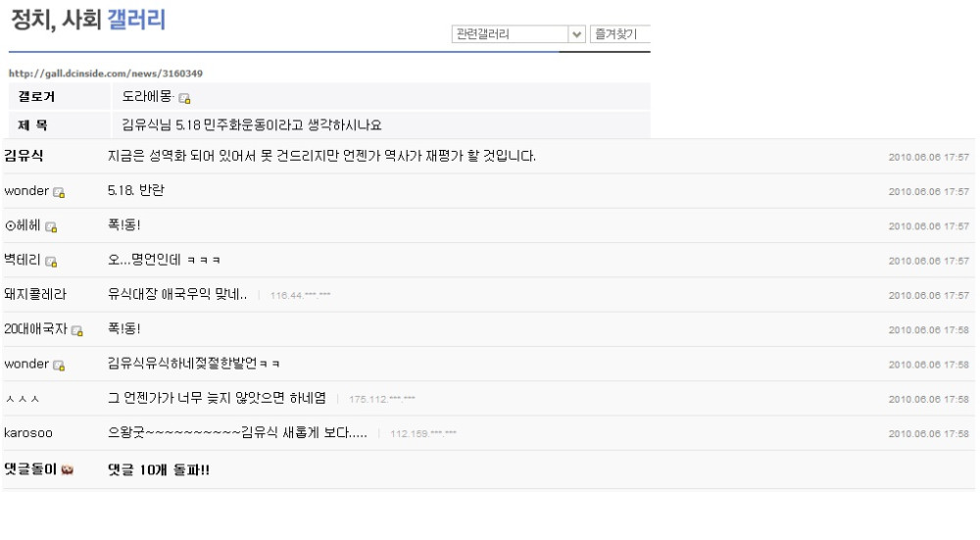Click the 정치, 사회 갤러리 page title
This screenshot has width=980, height=540.
tap(87, 20)
